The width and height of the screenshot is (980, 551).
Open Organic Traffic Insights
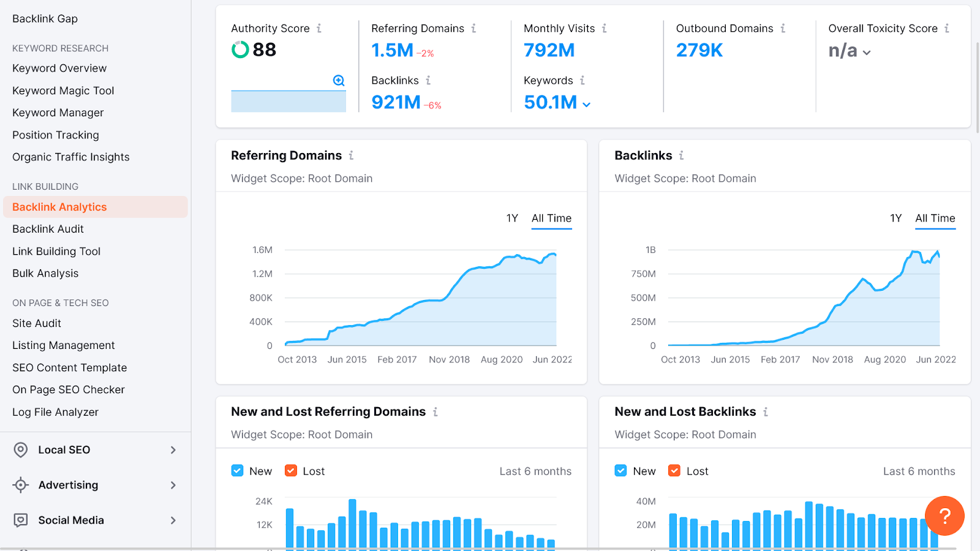click(x=71, y=157)
